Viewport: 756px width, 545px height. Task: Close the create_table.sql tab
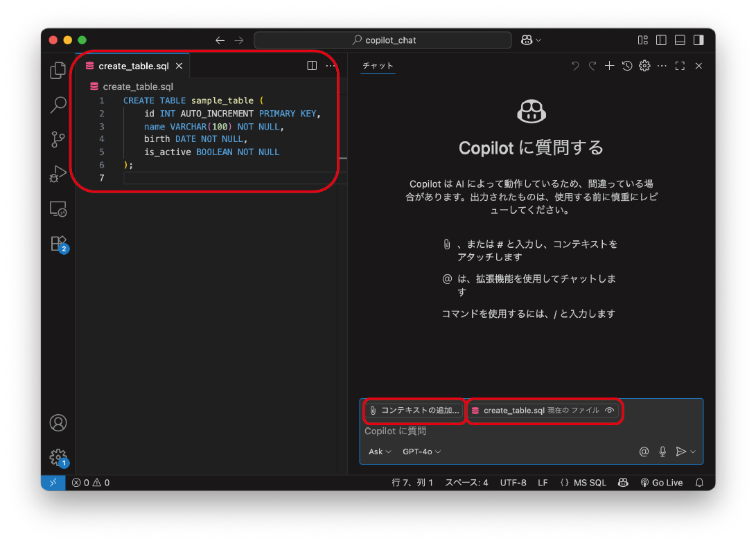click(179, 66)
